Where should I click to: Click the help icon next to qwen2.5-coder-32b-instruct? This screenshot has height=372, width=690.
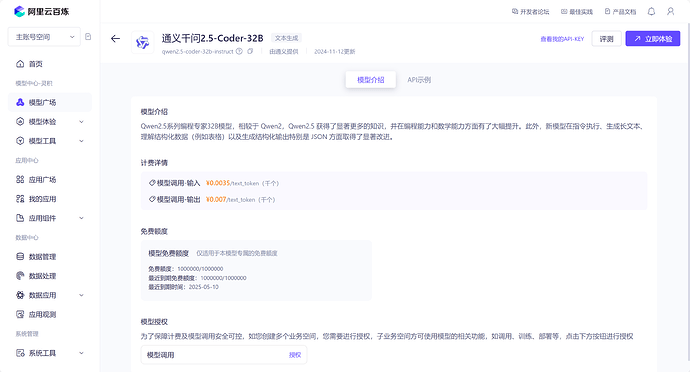[239, 51]
